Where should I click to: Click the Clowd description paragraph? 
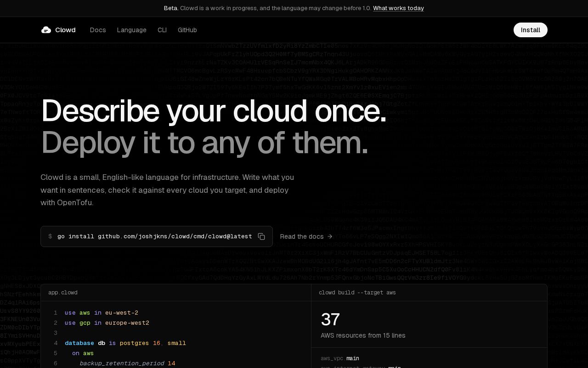click(167, 190)
